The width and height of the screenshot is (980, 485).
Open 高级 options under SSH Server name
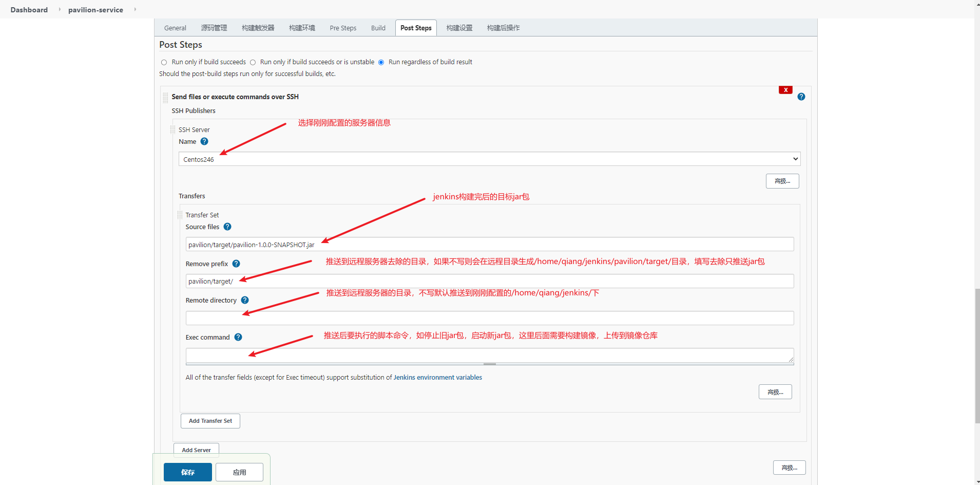(782, 181)
